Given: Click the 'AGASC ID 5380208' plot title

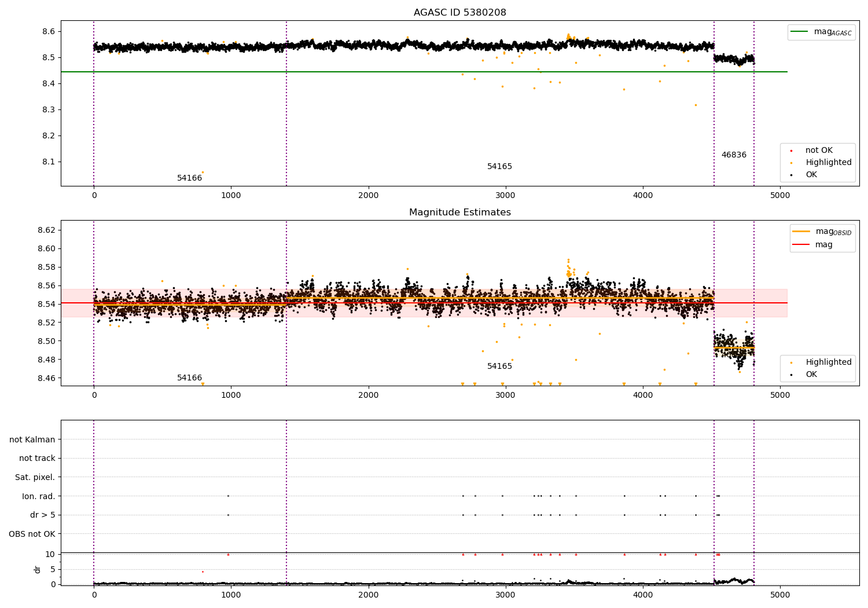Looking at the screenshot, I should [459, 13].
